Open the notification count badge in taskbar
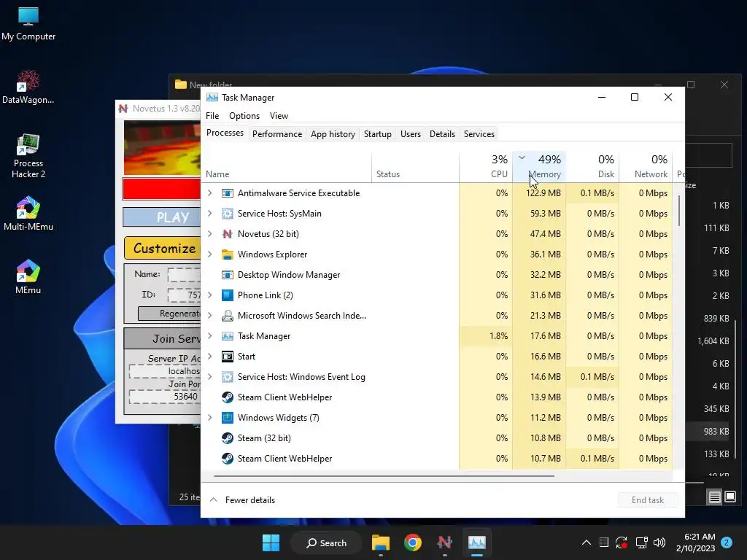The height and width of the screenshot is (560, 747). 727,542
